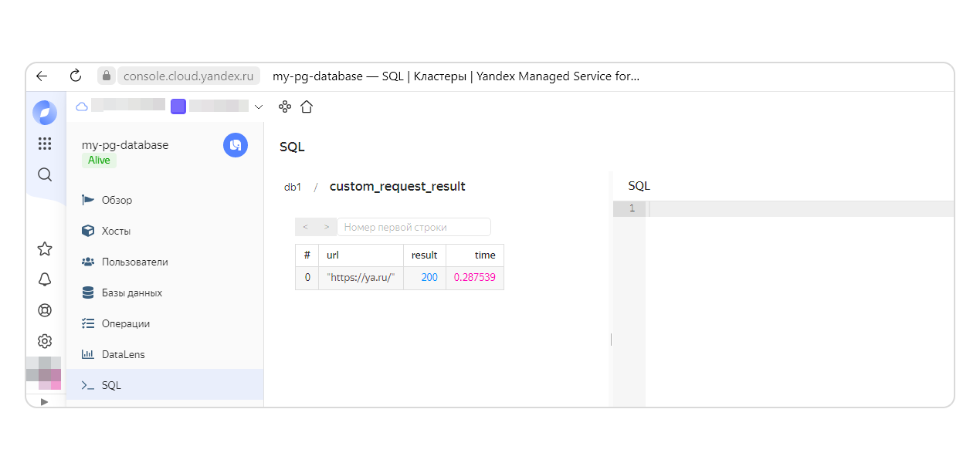
Task: Open the Базы данных section
Action: (x=164, y=292)
